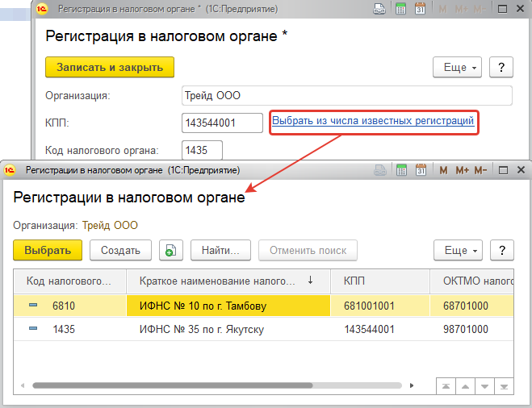This screenshot has width=532, height=408.
Task: Click the create-by-copy icon next to Создать
Action: (x=170, y=250)
